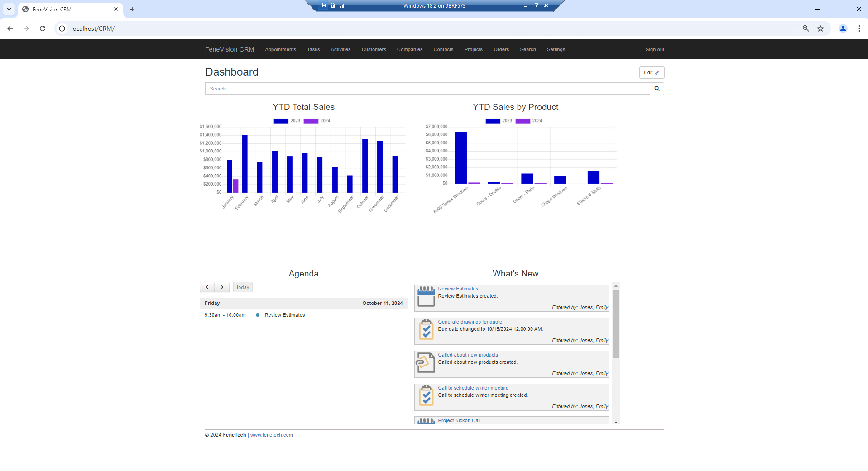The width and height of the screenshot is (868, 471).
Task: Click the agenda previous-day chevron
Action: (x=207, y=287)
